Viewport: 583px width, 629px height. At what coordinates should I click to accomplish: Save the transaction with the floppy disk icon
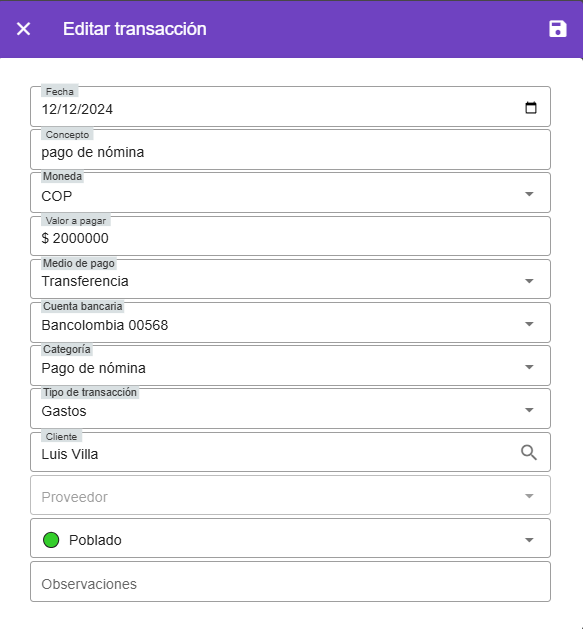pos(557,29)
